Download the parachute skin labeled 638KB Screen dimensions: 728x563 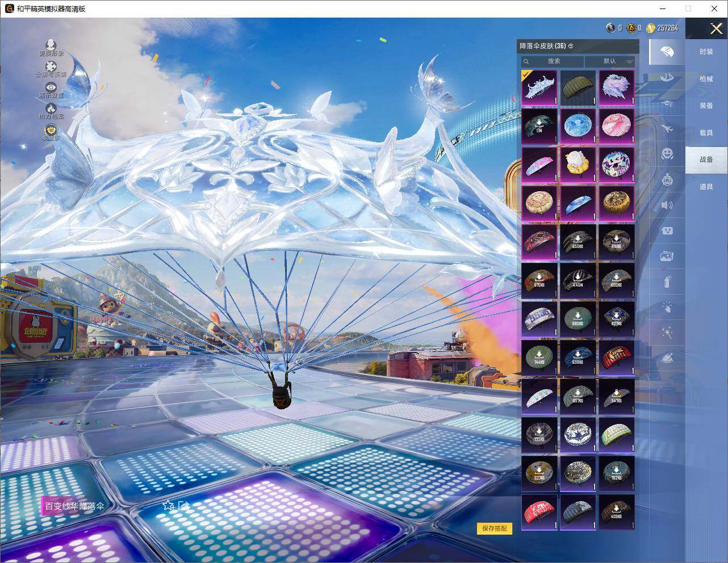[578, 358]
